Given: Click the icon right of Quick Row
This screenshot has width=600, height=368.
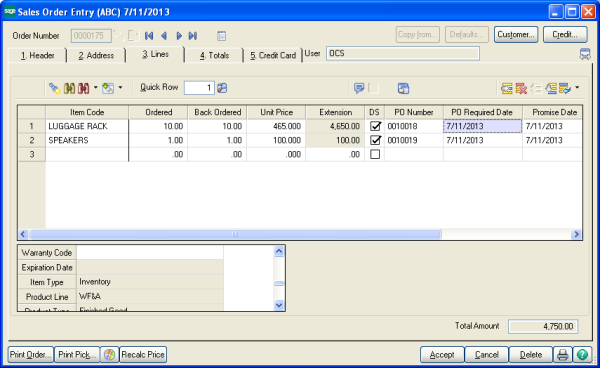Looking at the screenshot, I should (x=222, y=88).
